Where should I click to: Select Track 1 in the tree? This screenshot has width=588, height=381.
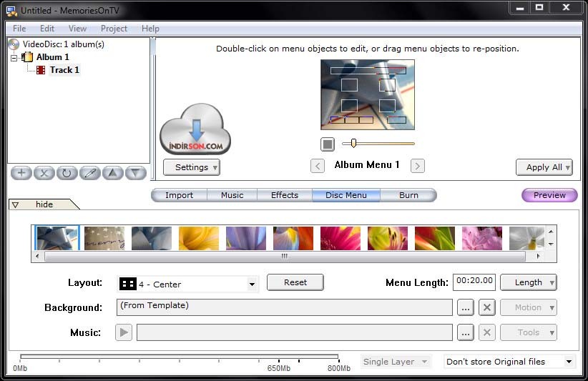tap(64, 70)
